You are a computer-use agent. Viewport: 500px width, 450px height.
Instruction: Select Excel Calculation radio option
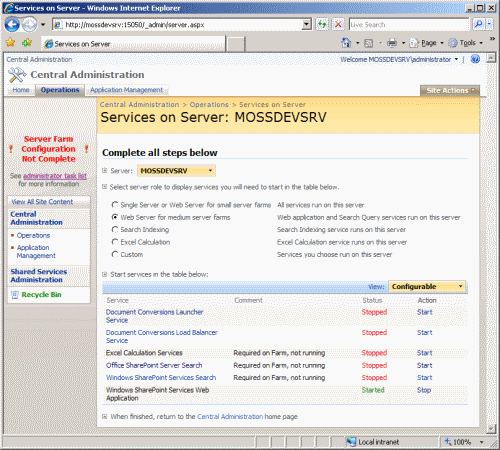[x=115, y=242]
